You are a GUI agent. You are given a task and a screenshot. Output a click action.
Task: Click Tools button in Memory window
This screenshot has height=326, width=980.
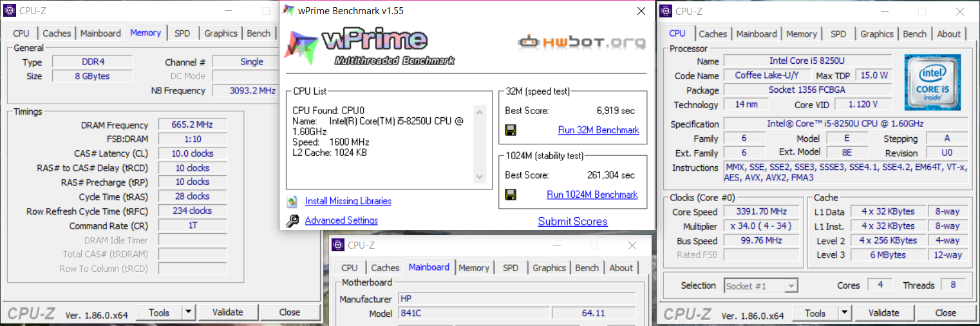[159, 312]
